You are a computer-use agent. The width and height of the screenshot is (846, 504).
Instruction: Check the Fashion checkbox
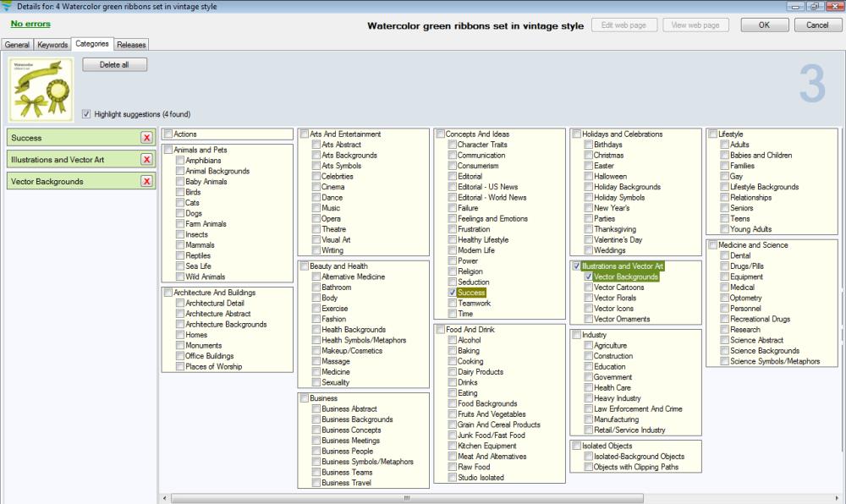click(x=316, y=319)
